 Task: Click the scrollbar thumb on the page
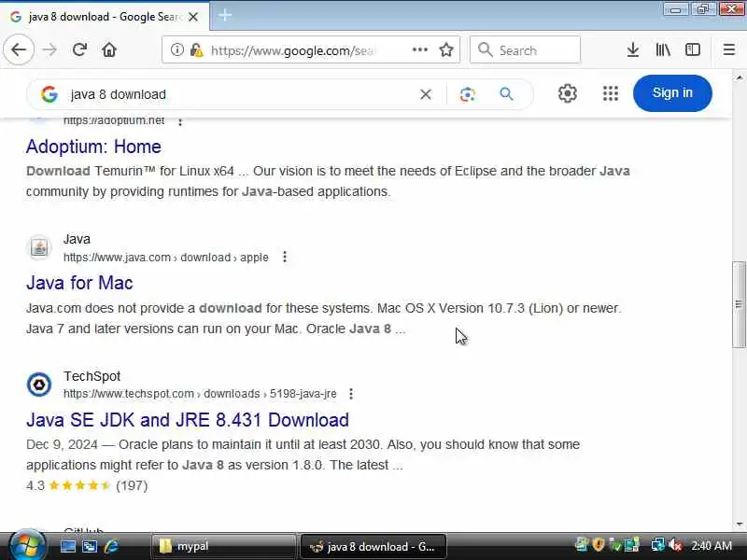click(x=739, y=305)
